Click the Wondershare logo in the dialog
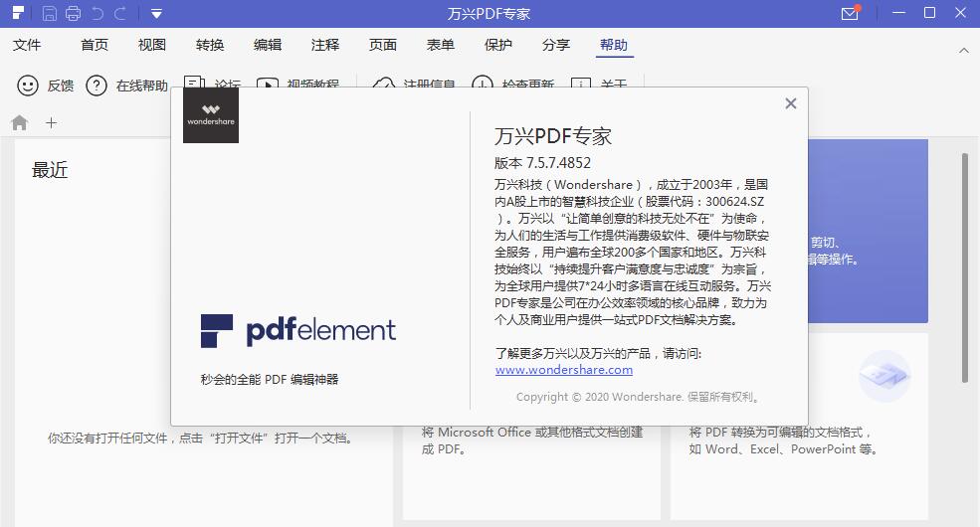The image size is (980, 527). 211,115
